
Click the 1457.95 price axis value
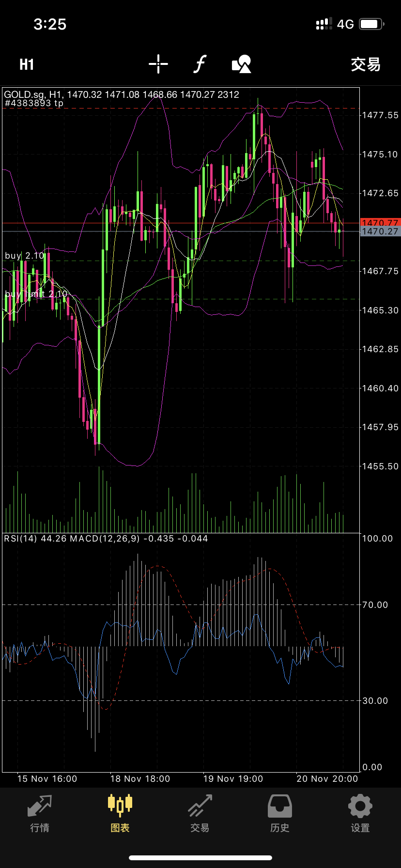coord(381,427)
